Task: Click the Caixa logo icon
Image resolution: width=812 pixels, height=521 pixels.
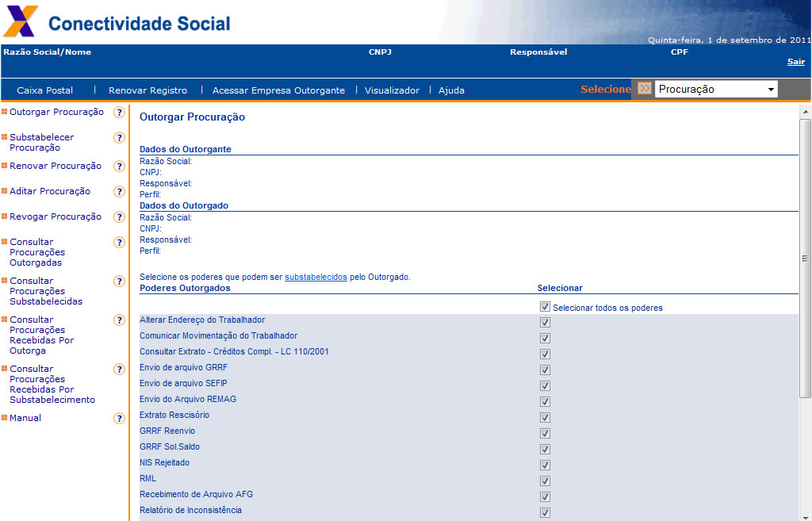Action: [21, 21]
